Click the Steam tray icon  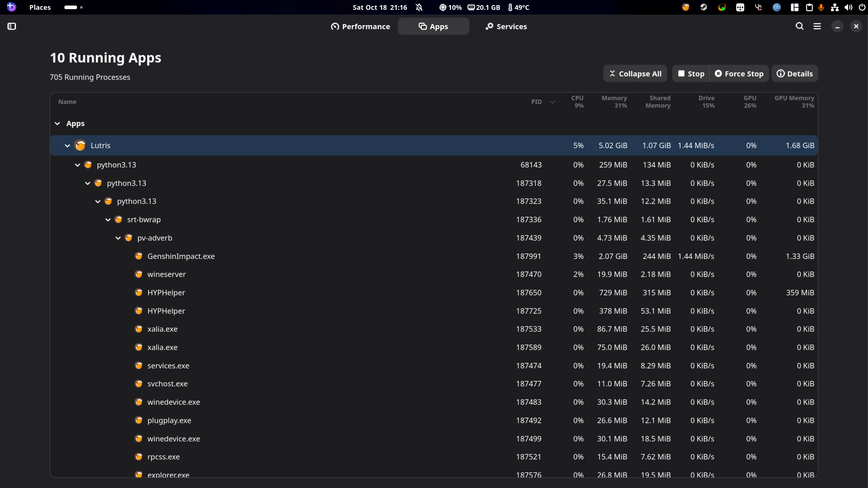(704, 7)
